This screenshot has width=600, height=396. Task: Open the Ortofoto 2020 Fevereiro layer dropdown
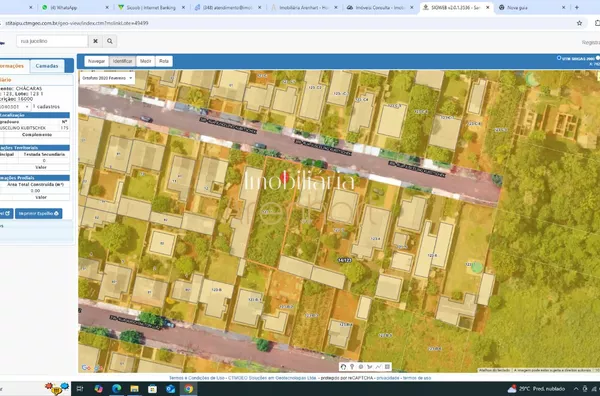108,78
